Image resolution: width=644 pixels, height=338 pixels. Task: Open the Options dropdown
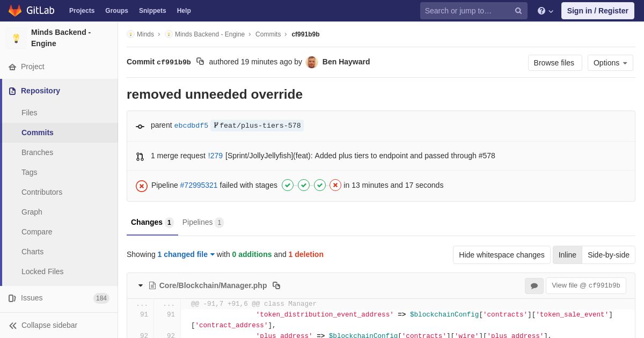click(x=610, y=63)
